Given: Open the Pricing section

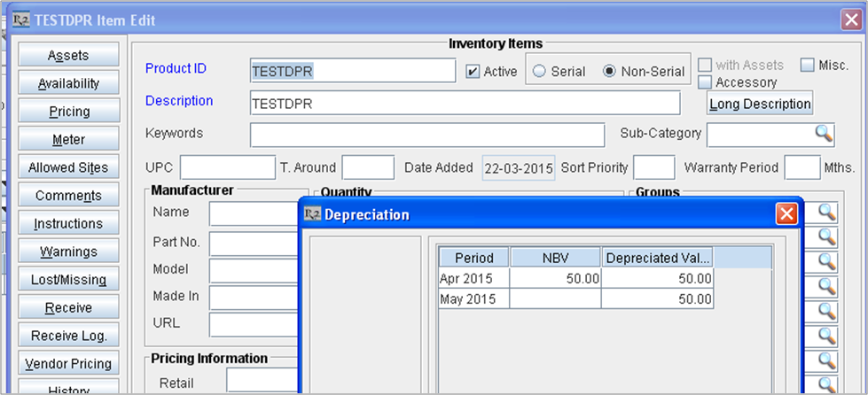Looking at the screenshot, I should point(68,112).
